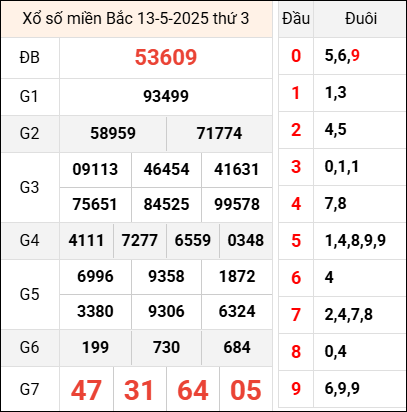Select the G1 prize number 93499
Image resolution: width=407 pixels, height=412 pixels.
(166, 97)
